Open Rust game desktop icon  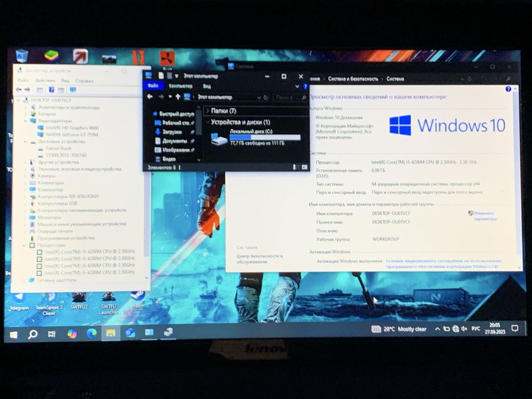pos(167,58)
